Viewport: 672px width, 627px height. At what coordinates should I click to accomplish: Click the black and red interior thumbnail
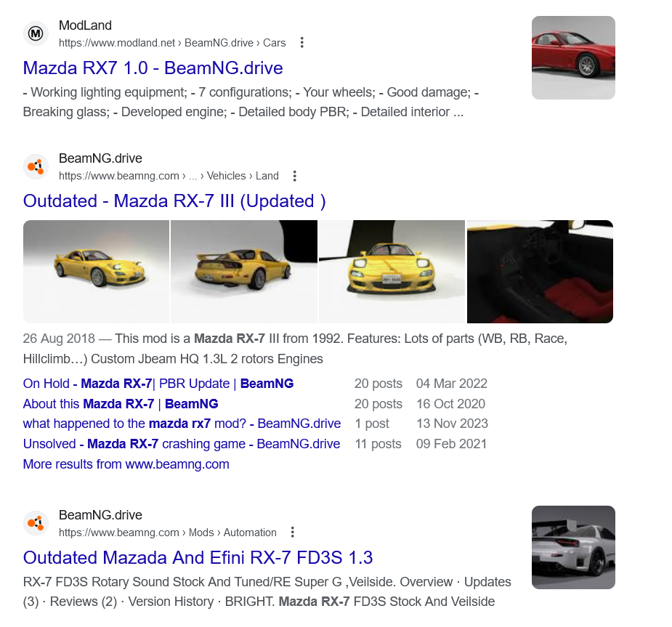540,272
